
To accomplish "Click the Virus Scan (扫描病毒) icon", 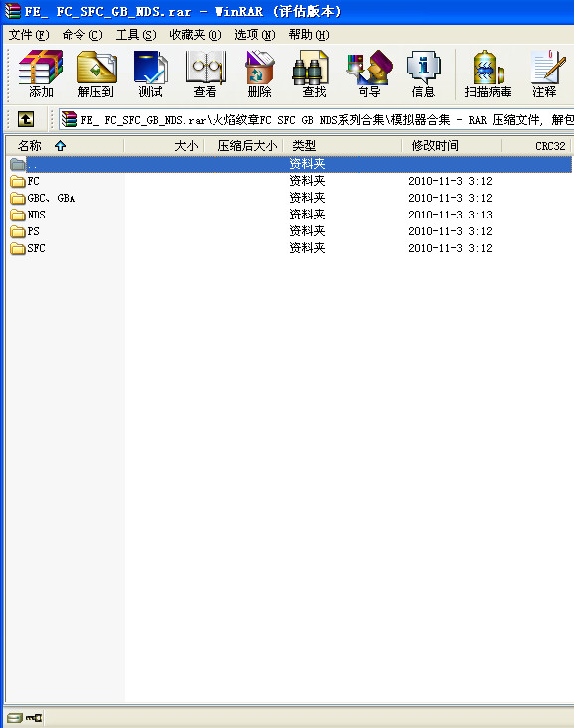I will click(x=488, y=73).
